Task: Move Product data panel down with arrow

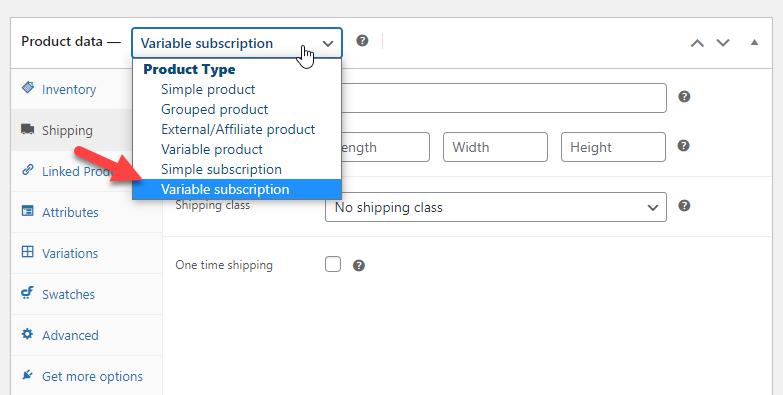Action: [x=723, y=43]
